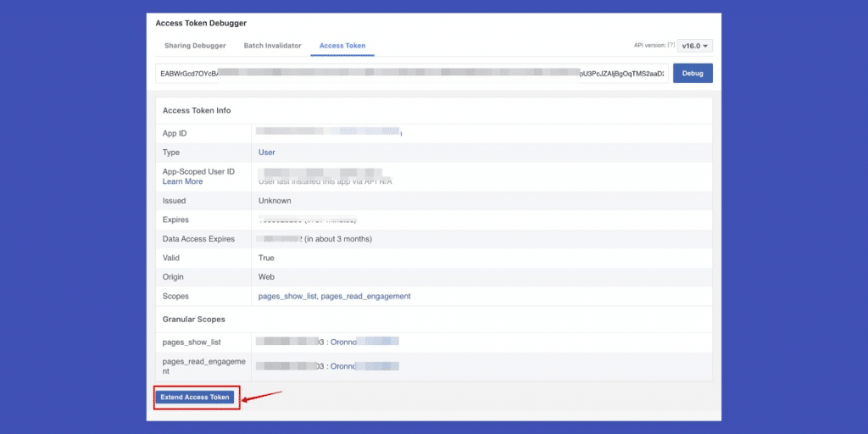
Task: Select the text '(in about 3 months)'
Action: (338, 239)
